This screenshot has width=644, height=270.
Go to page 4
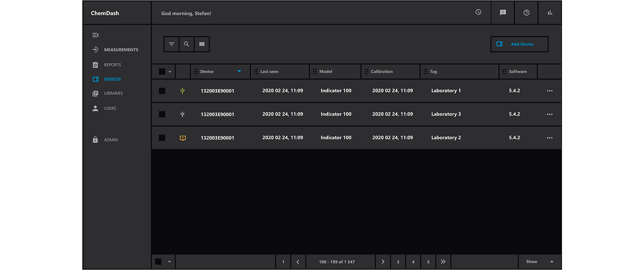tap(413, 262)
